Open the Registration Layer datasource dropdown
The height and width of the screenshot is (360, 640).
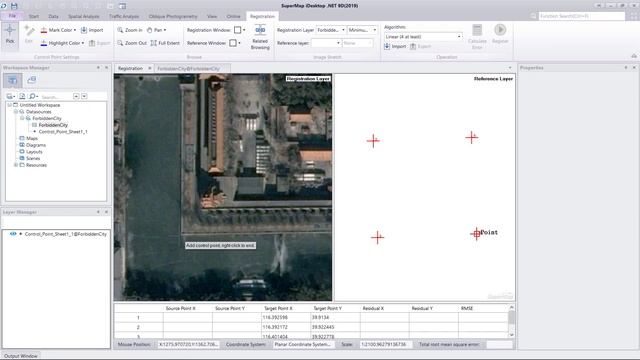[343, 30]
